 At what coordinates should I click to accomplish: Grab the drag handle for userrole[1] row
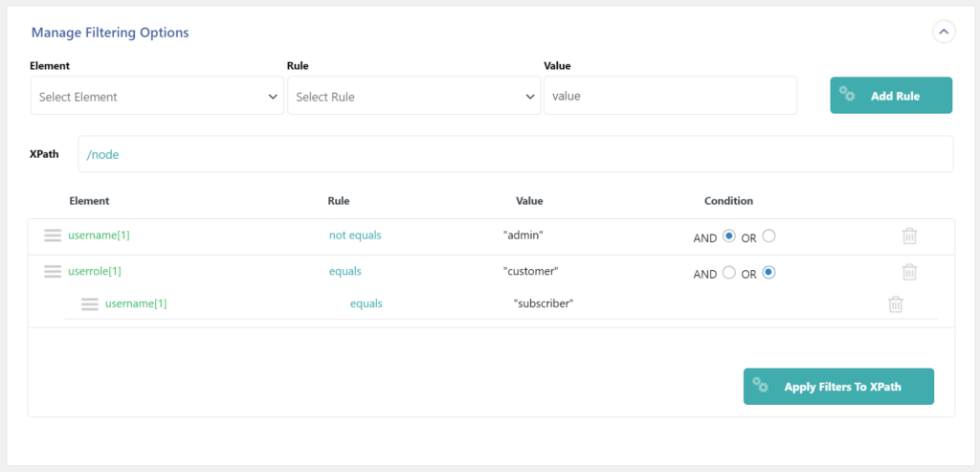[53, 272]
